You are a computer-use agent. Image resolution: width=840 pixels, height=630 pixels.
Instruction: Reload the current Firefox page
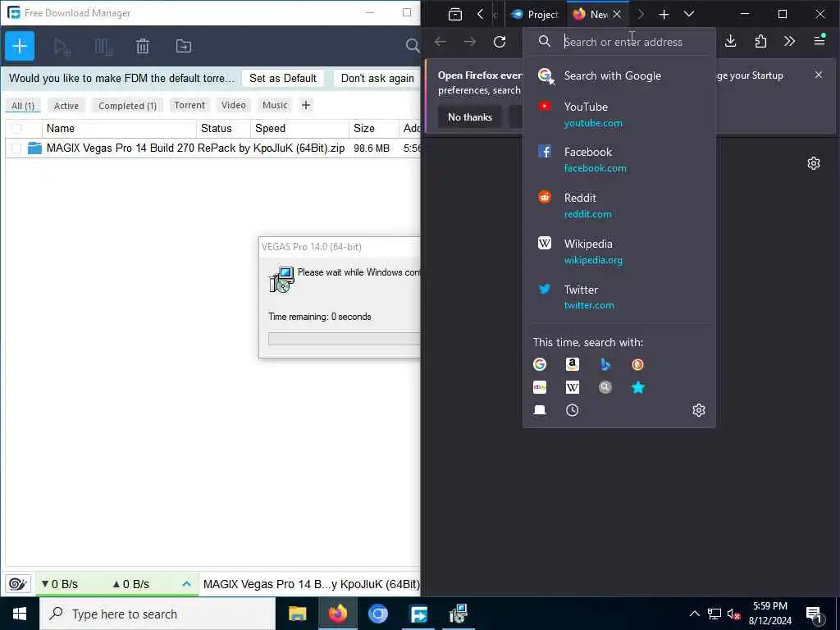pos(500,42)
